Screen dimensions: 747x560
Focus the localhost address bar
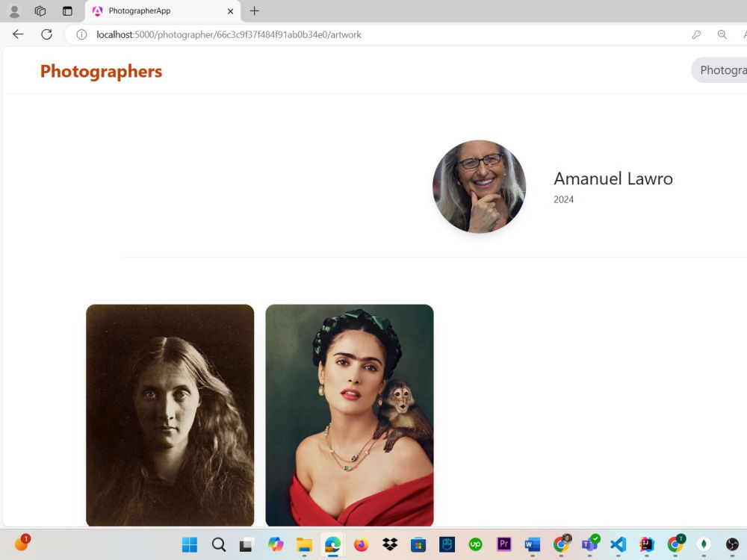229,35
